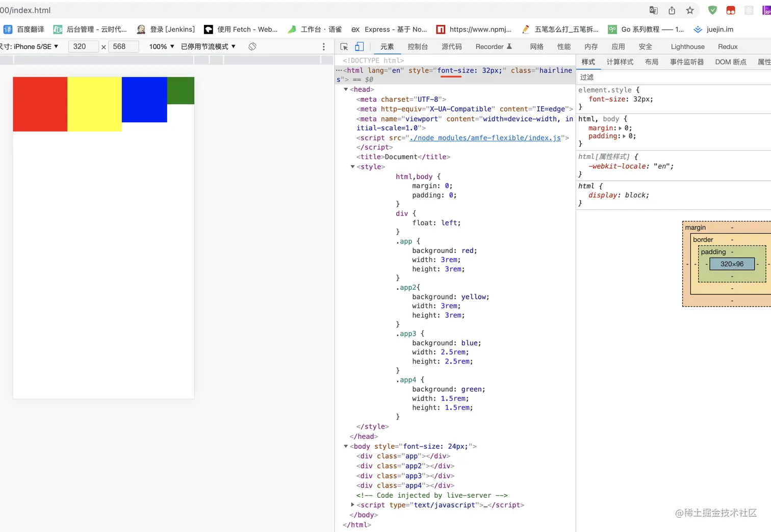771x532 pixels.
Task: Open Express - 基于 No... bookmark
Action: click(x=389, y=30)
